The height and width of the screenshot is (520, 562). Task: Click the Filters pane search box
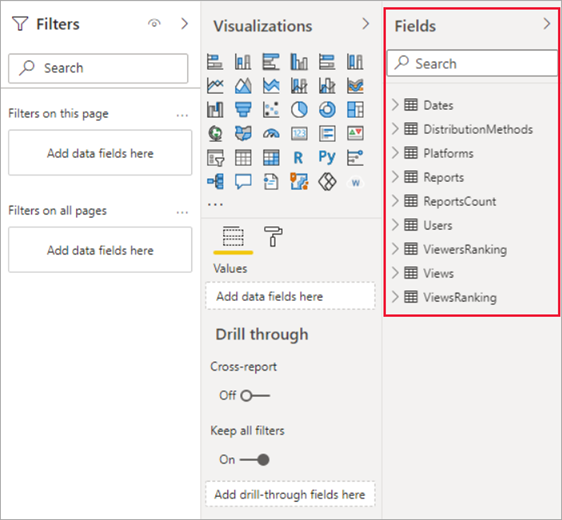point(98,68)
